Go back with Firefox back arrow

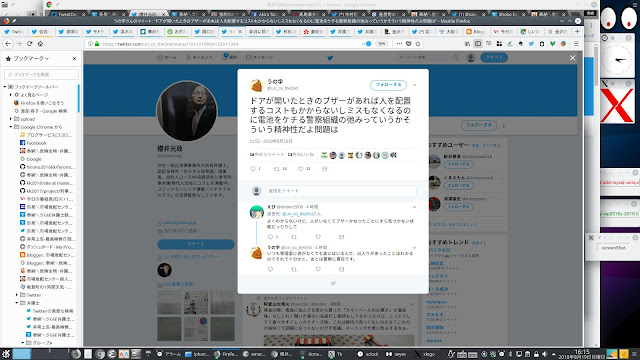[x=8, y=44]
